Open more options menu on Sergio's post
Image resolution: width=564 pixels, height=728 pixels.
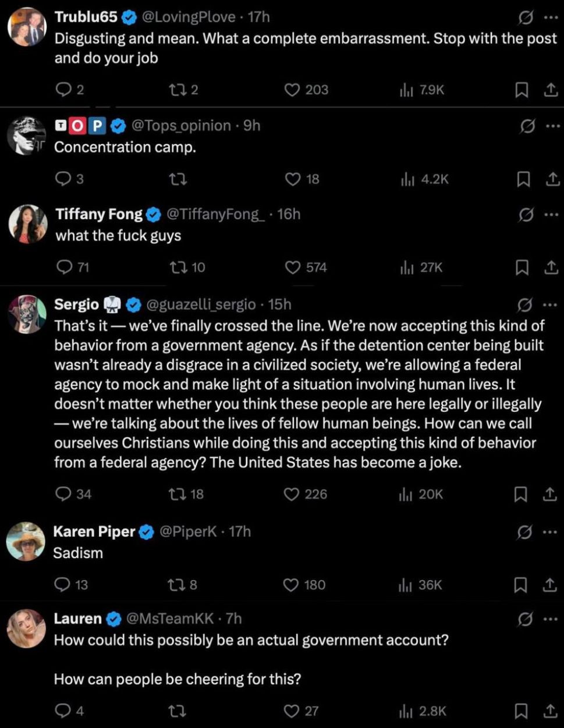(550, 304)
